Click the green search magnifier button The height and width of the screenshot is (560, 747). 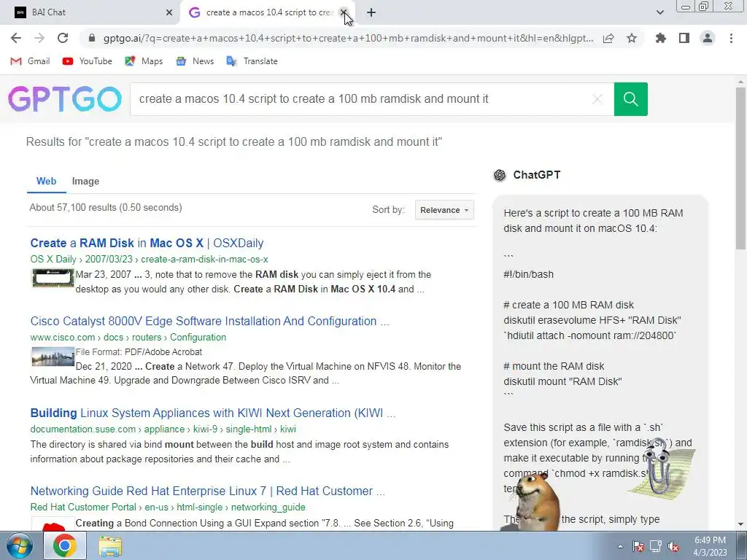[x=631, y=99]
